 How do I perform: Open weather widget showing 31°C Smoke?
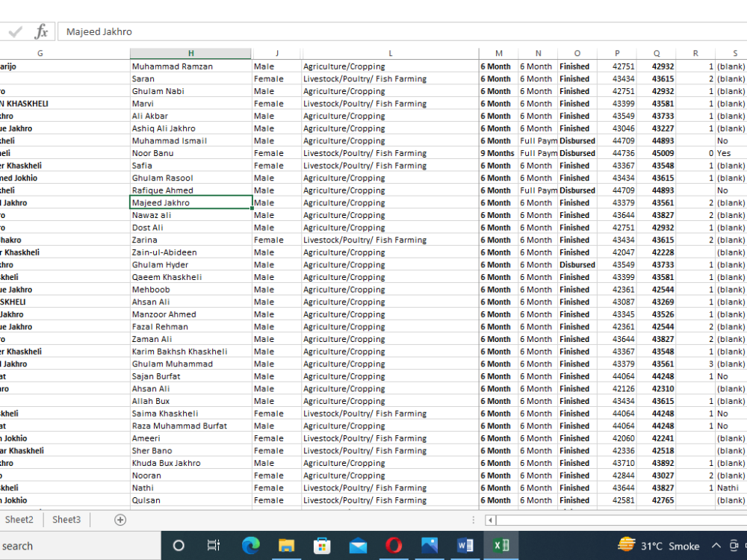coord(659,546)
